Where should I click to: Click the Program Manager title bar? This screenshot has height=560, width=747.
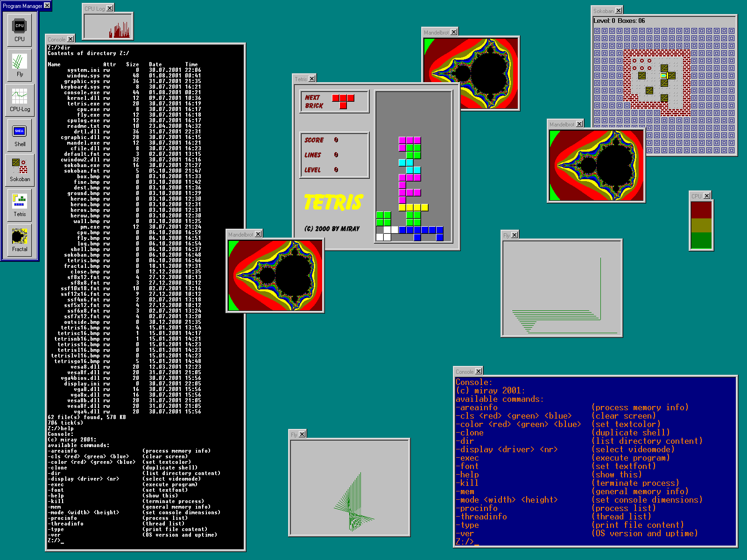click(x=22, y=6)
